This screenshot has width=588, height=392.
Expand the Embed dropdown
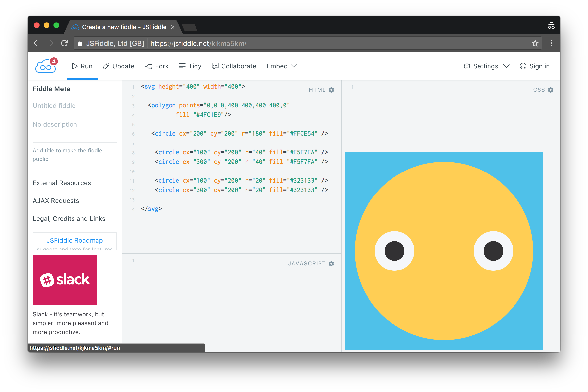point(282,66)
